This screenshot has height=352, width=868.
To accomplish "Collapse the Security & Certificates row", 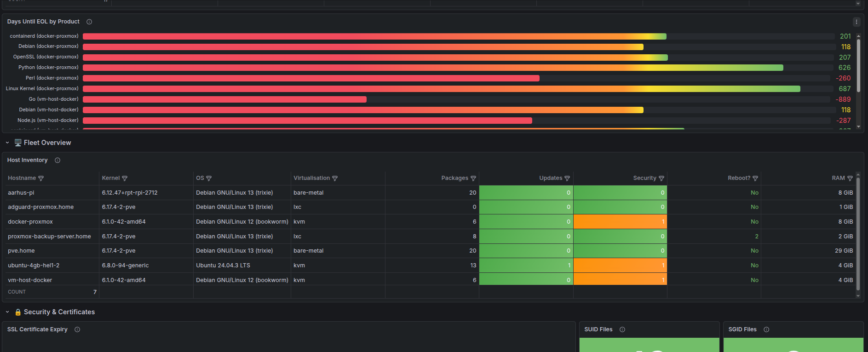I will 7,312.
